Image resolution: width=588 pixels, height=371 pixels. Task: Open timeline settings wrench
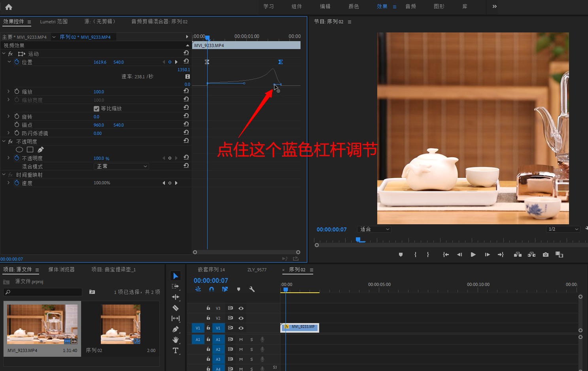[252, 289]
